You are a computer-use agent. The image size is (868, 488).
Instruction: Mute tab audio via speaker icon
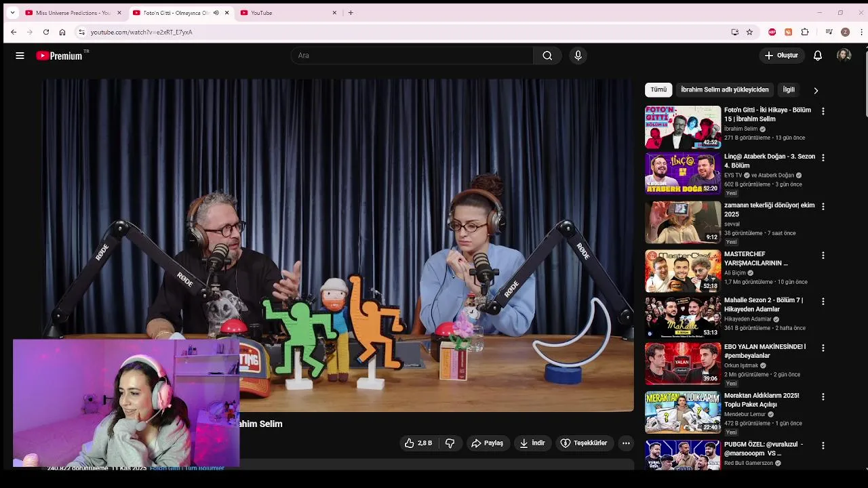pyautogui.click(x=216, y=13)
